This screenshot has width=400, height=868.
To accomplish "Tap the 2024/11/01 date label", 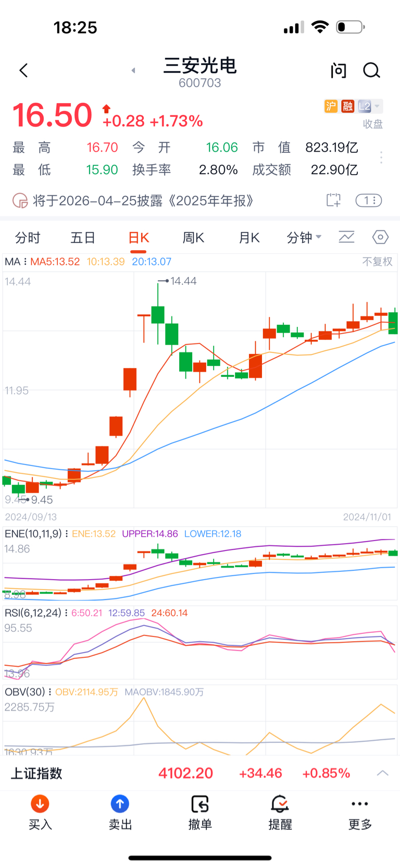I will pos(367,517).
